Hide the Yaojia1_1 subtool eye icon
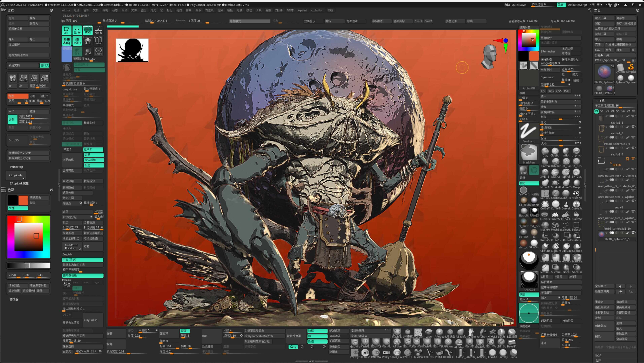Viewport: 644px width, 363px height. [633, 116]
